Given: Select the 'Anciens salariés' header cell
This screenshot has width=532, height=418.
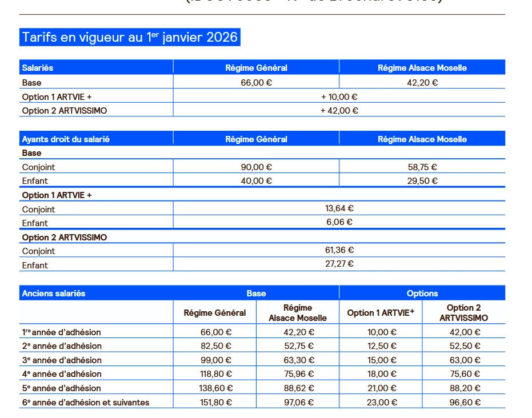Looking at the screenshot, I should point(54,294).
